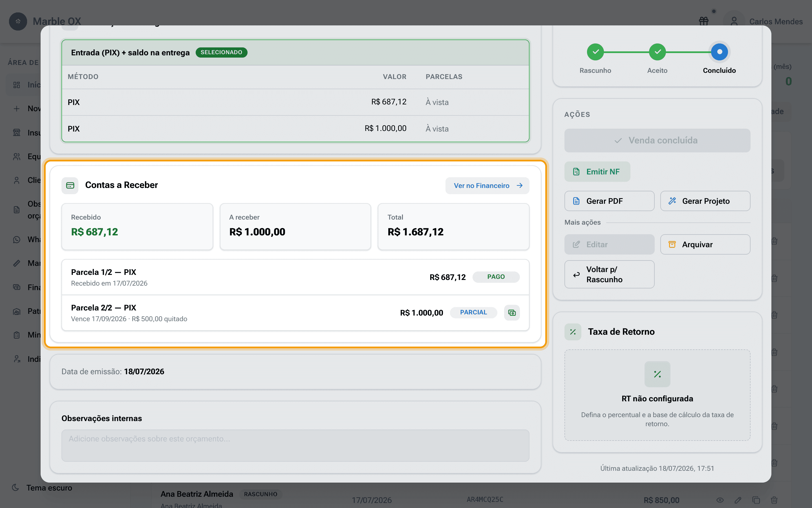
Task: Click the PIX R$ 687,12 table row
Action: 295,102
